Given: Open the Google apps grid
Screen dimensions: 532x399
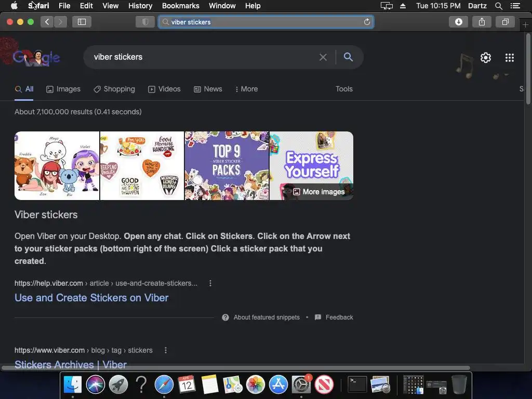Looking at the screenshot, I should tap(510, 58).
